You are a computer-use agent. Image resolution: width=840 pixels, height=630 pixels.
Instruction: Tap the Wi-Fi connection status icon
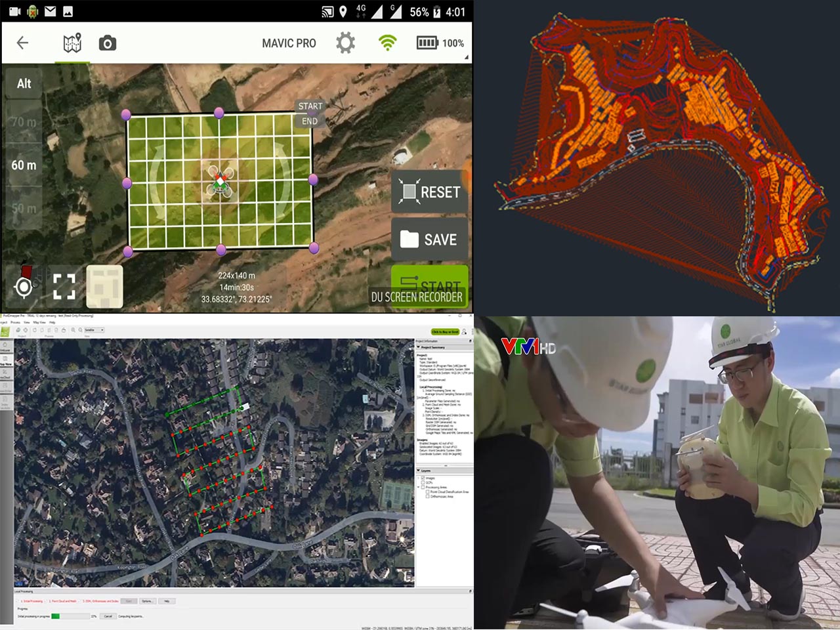click(388, 43)
